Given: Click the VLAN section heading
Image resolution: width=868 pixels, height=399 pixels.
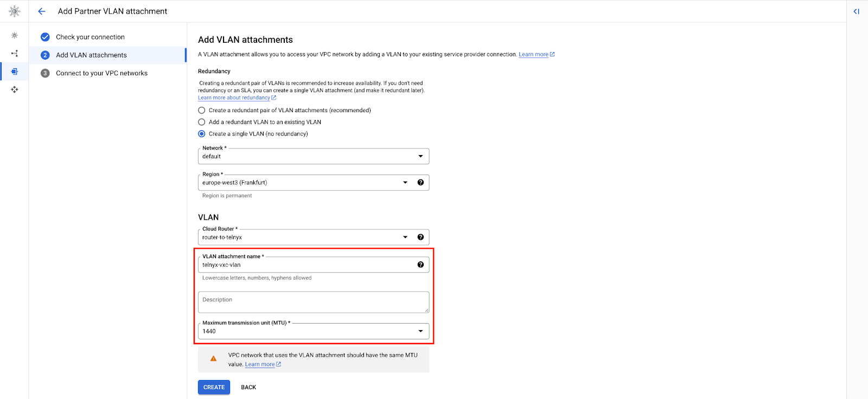Looking at the screenshot, I should click(208, 217).
